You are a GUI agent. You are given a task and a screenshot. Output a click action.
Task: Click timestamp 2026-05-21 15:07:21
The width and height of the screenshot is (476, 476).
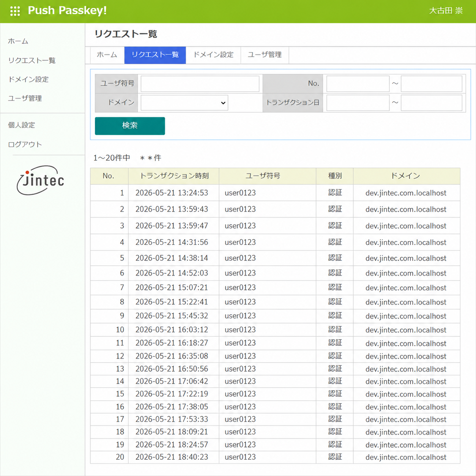point(172,287)
